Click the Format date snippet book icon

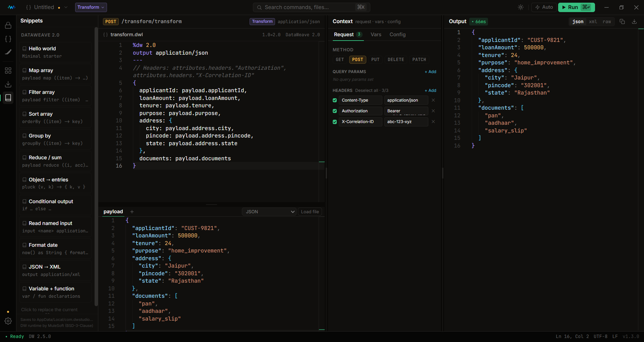coord(24,245)
